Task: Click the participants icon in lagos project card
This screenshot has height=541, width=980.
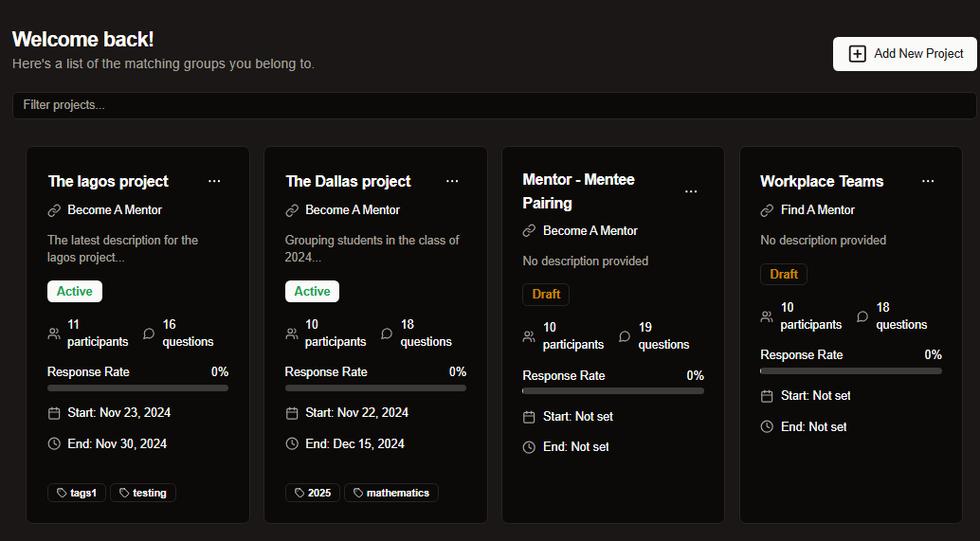Action: pyautogui.click(x=54, y=334)
